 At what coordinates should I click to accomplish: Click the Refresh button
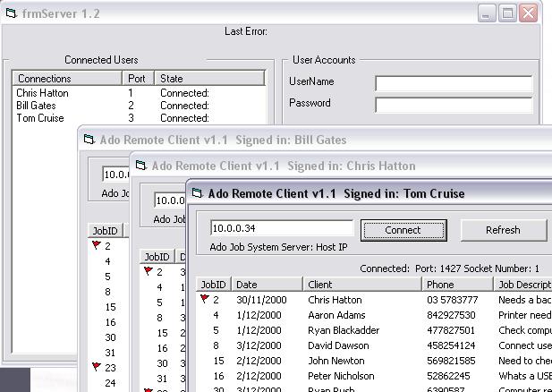pyautogui.click(x=502, y=230)
